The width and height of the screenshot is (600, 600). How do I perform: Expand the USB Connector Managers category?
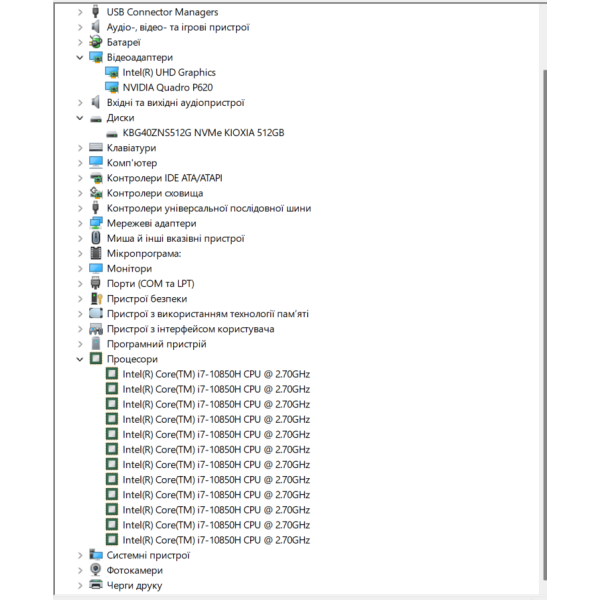pyautogui.click(x=80, y=12)
